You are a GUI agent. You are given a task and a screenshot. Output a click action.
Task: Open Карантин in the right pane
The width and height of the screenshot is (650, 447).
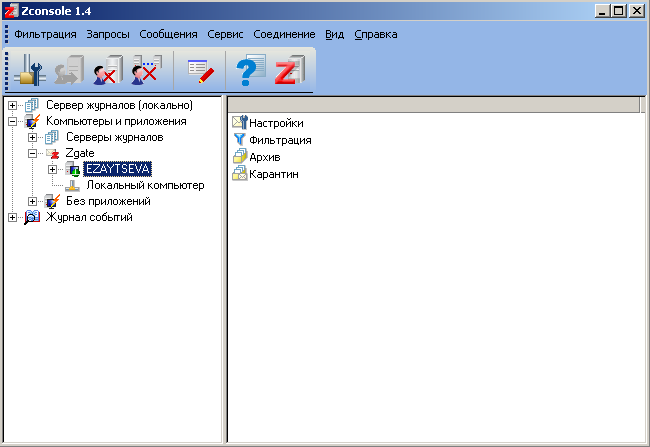pos(274,174)
